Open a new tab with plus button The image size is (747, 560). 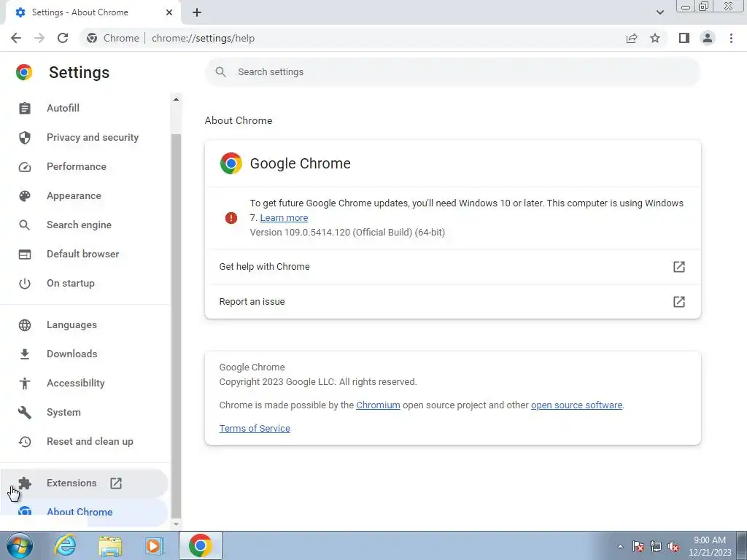(197, 12)
